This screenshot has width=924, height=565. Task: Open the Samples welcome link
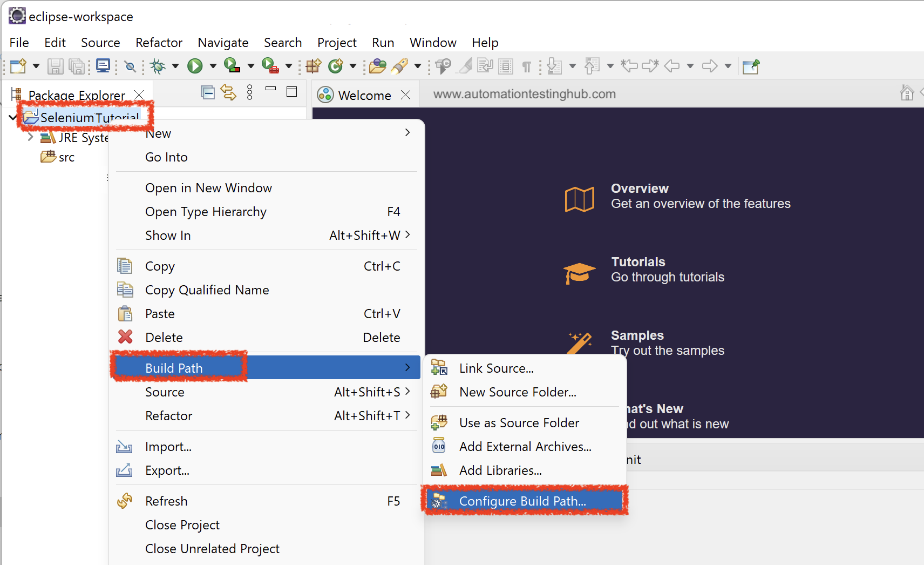(644, 344)
